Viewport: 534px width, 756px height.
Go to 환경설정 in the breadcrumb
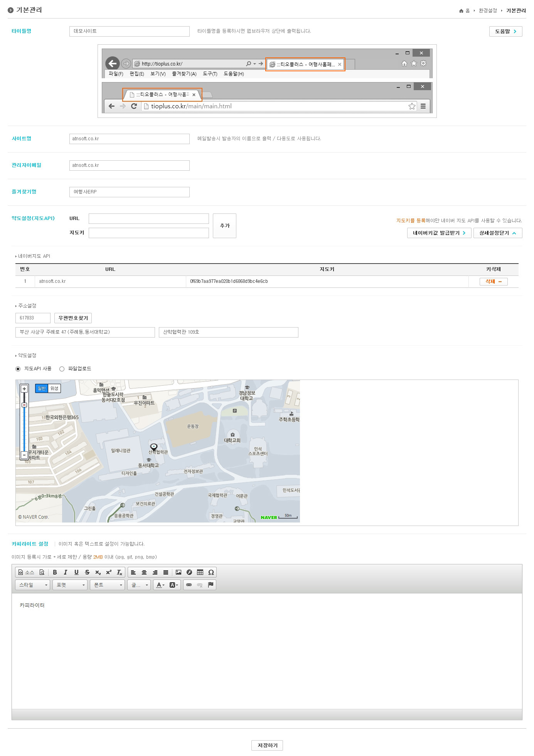tap(488, 10)
